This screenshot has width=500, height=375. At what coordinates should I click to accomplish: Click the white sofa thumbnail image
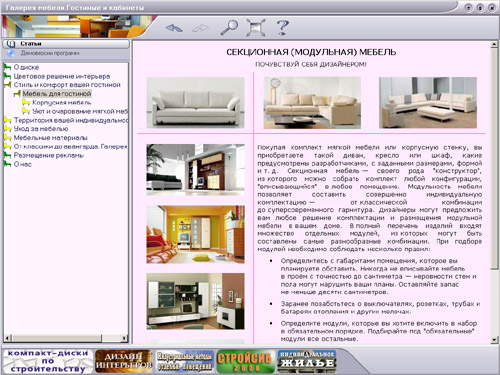(196, 103)
